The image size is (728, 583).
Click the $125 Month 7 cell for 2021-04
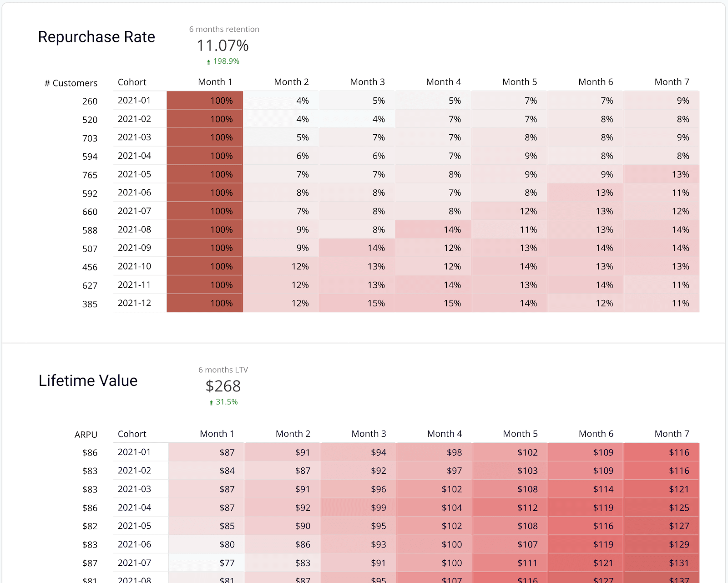coord(662,507)
